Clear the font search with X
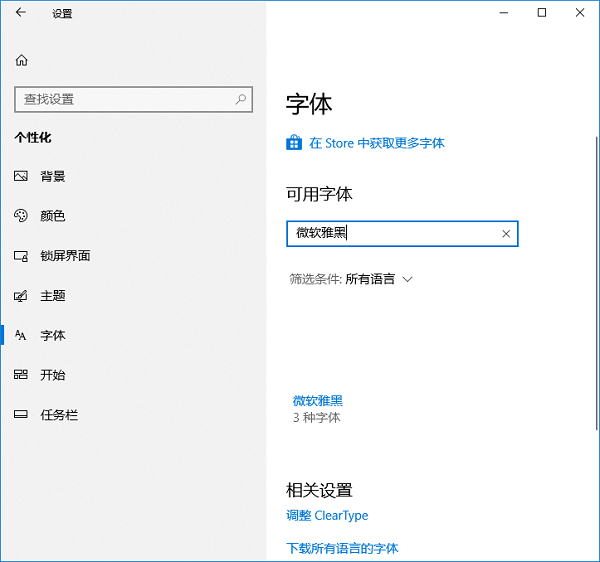Viewport: 600px width, 562px height. click(x=506, y=234)
